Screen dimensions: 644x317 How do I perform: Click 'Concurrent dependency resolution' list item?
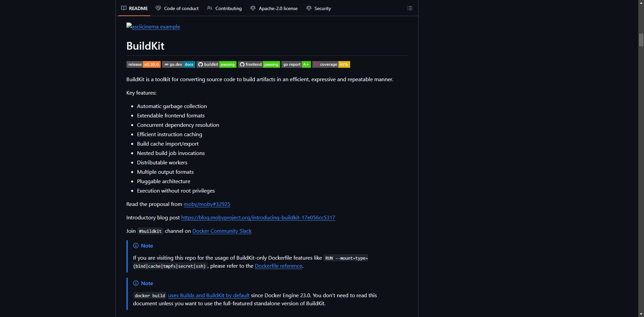pyautogui.click(x=178, y=125)
